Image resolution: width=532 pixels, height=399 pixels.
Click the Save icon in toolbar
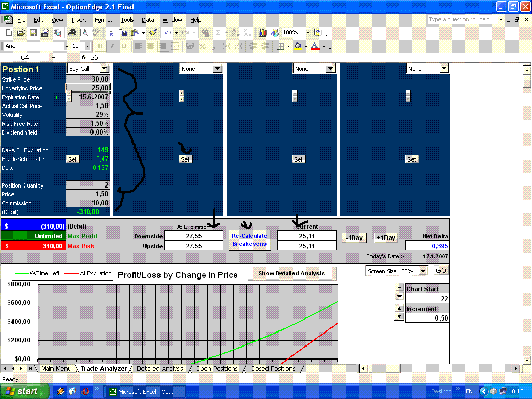tap(33, 33)
